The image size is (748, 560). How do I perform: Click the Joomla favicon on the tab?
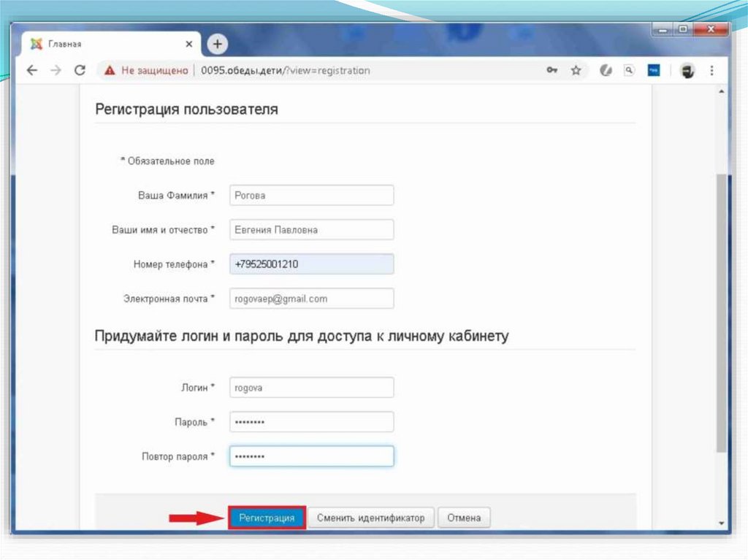click(37, 44)
